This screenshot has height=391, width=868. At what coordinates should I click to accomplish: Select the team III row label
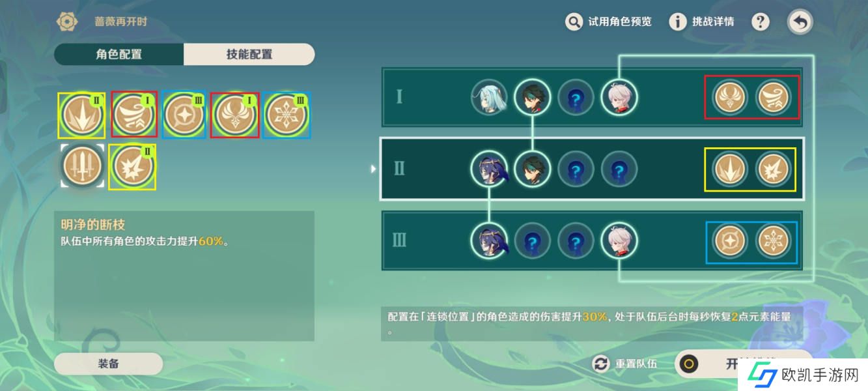click(x=400, y=240)
